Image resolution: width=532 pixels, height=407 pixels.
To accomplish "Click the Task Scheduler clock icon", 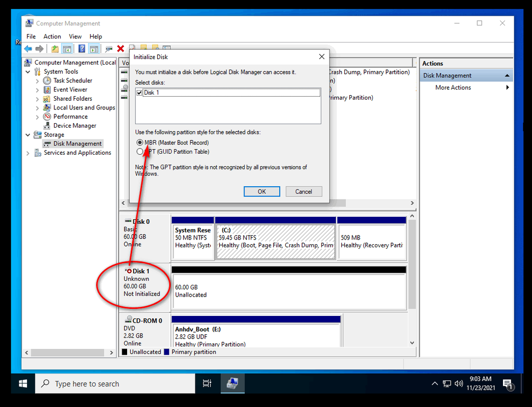I will (x=47, y=81).
